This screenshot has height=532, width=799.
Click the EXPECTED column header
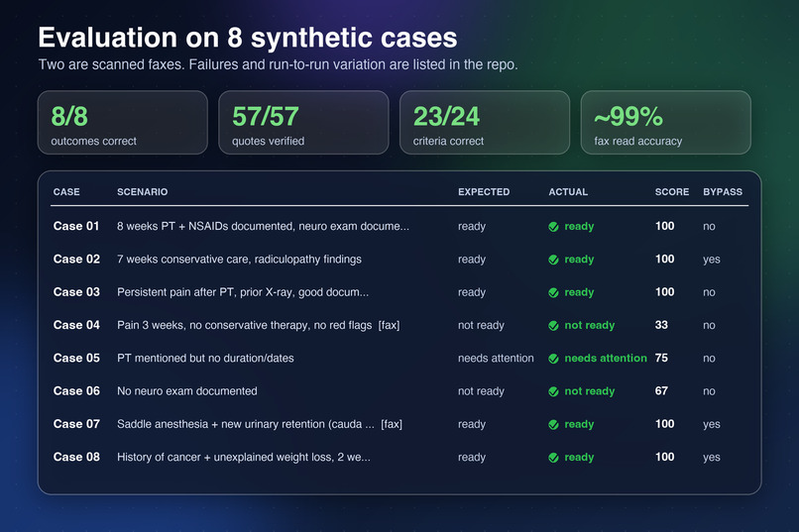pos(484,192)
